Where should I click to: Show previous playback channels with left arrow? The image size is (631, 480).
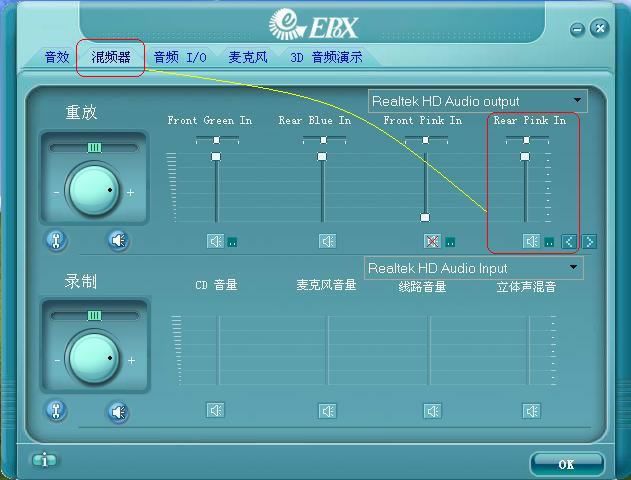pos(569,242)
